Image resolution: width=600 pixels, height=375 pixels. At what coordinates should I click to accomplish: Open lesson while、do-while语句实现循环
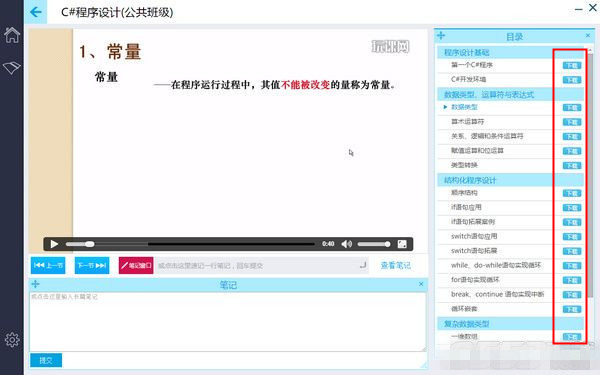click(496, 265)
